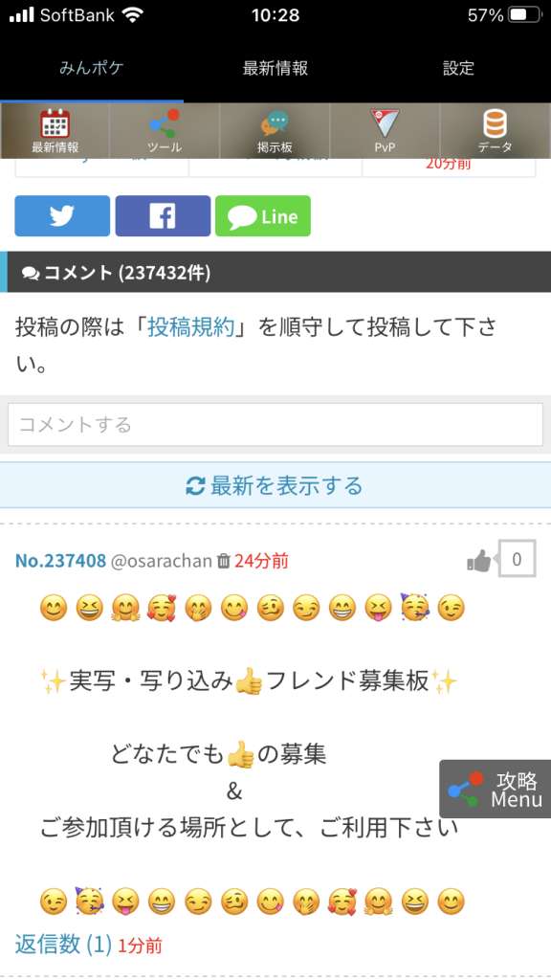This screenshot has height=980, width=551.
Task: Share via the Facebook button
Action: tap(163, 216)
